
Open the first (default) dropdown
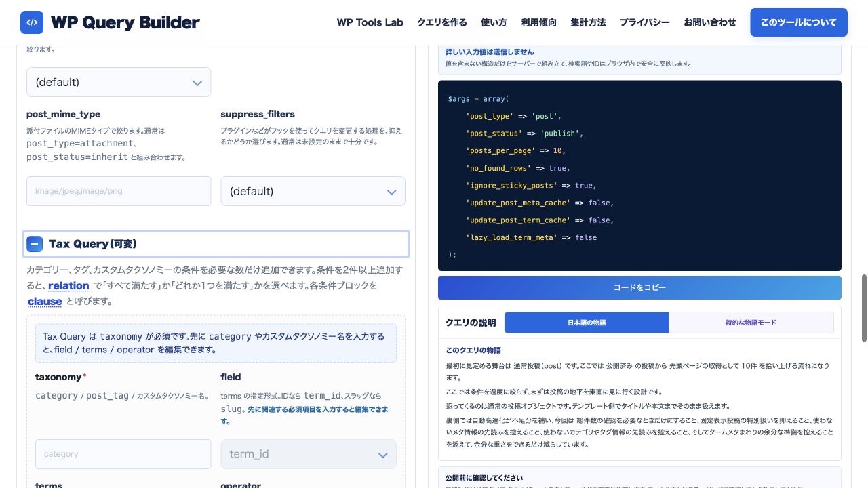point(119,82)
